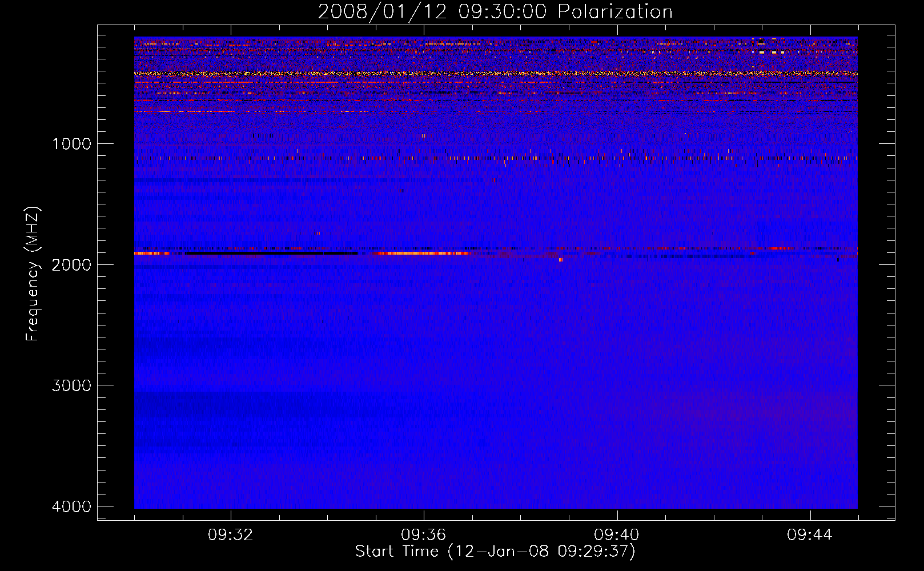Click the 09:32 time tick label
This screenshot has width=924, height=571.
[231, 535]
